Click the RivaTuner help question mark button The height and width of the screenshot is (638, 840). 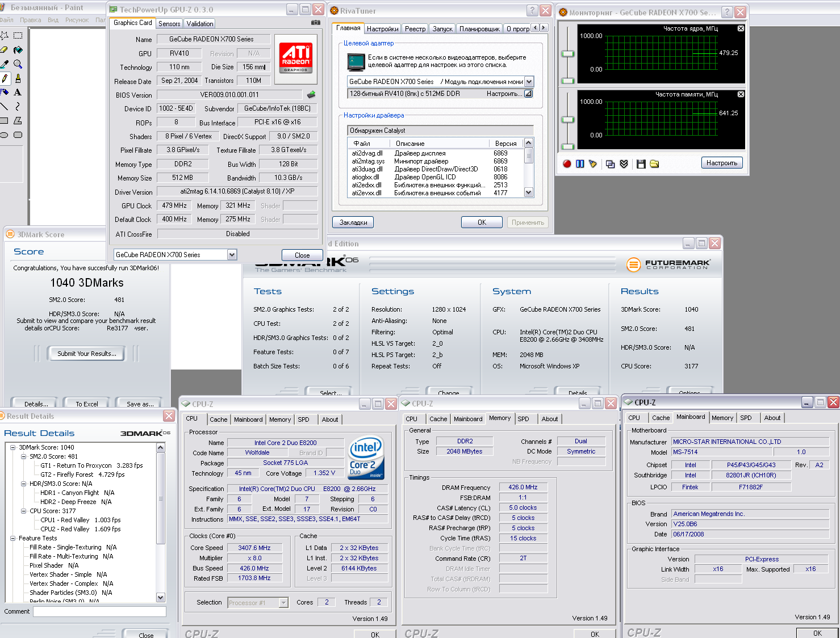[x=532, y=11]
